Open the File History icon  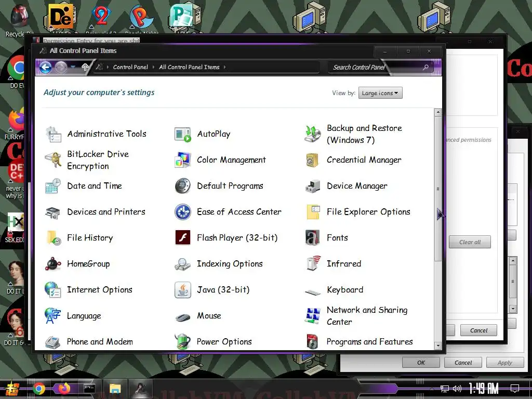tap(54, 238)
